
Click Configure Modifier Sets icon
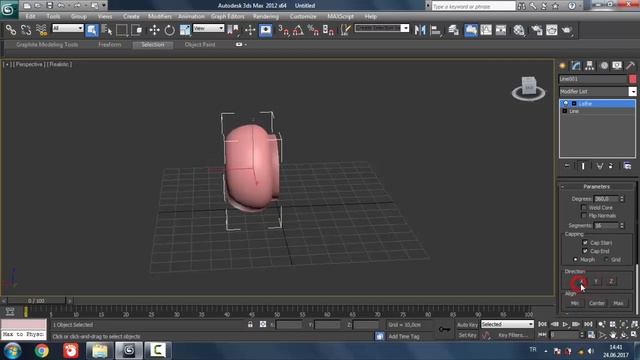(x=627, y=166)
